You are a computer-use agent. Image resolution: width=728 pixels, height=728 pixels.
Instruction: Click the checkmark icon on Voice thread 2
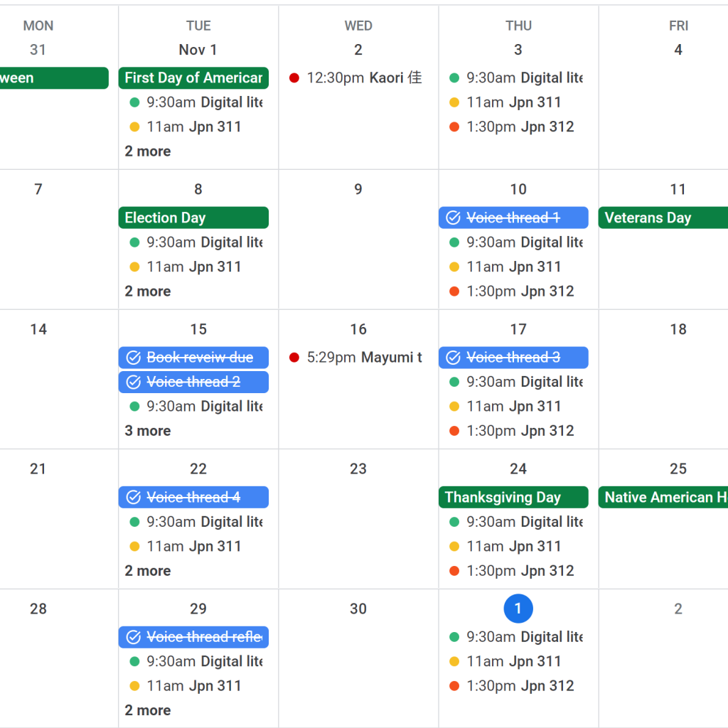pyautogui.click(x=133, y=382)
